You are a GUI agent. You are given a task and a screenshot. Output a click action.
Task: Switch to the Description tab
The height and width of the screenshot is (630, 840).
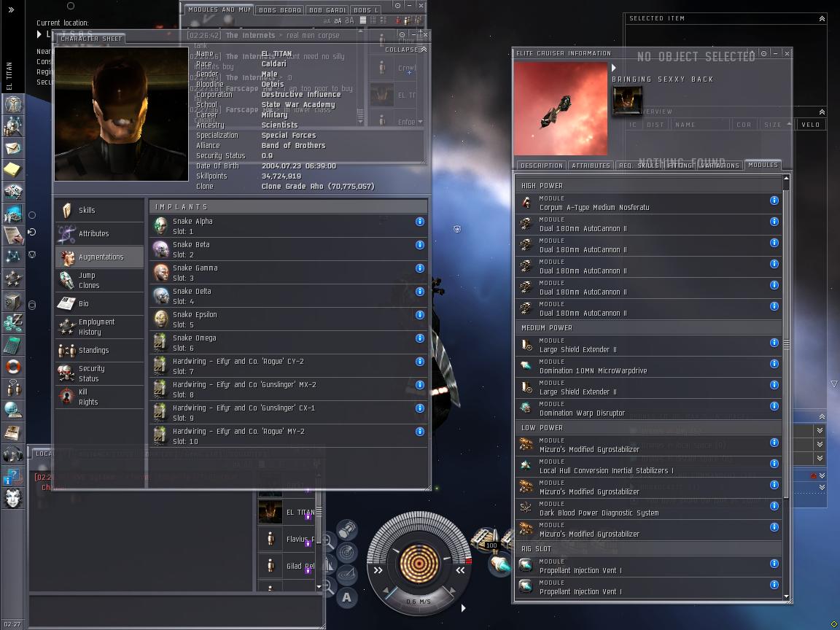click(542, 166)
